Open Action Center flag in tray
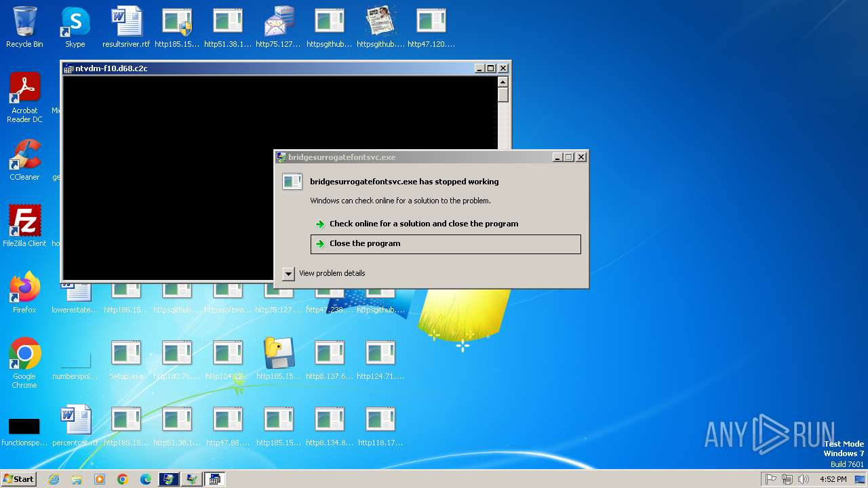This screenshot has height=488, width=868. tap(771, 479)
